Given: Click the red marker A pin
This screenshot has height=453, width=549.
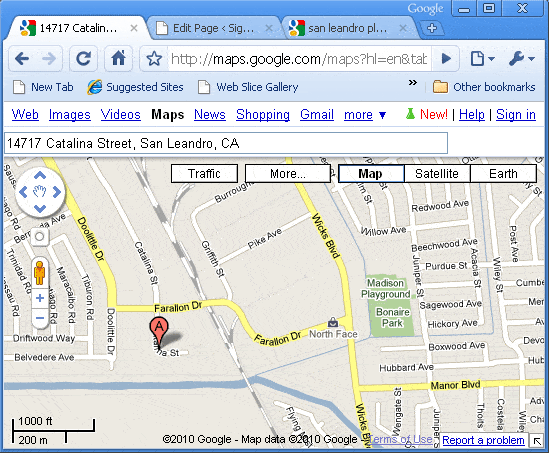Looking at the screenshot, I should point(159,331).
